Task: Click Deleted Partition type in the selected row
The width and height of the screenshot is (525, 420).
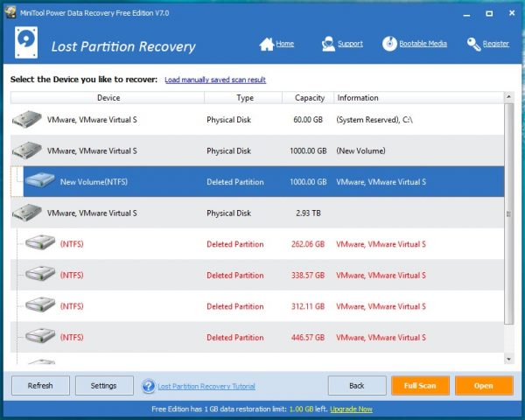Action: coord(235,182)
